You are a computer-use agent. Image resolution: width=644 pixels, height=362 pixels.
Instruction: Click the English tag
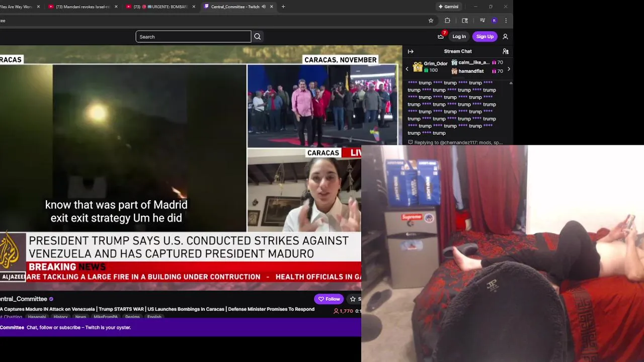pos(154,317)
